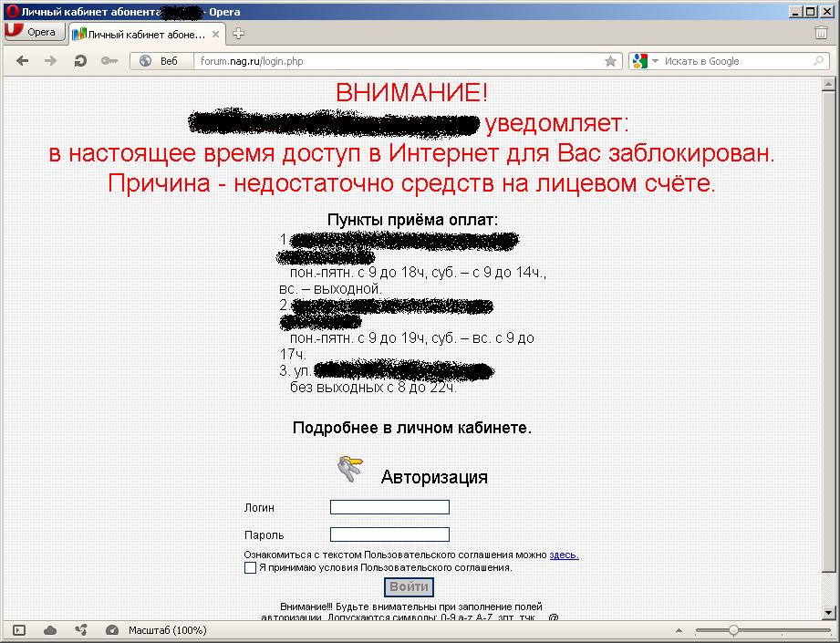
Task: Click the без выходных с 8 до 22ч text
Action: 373,387
